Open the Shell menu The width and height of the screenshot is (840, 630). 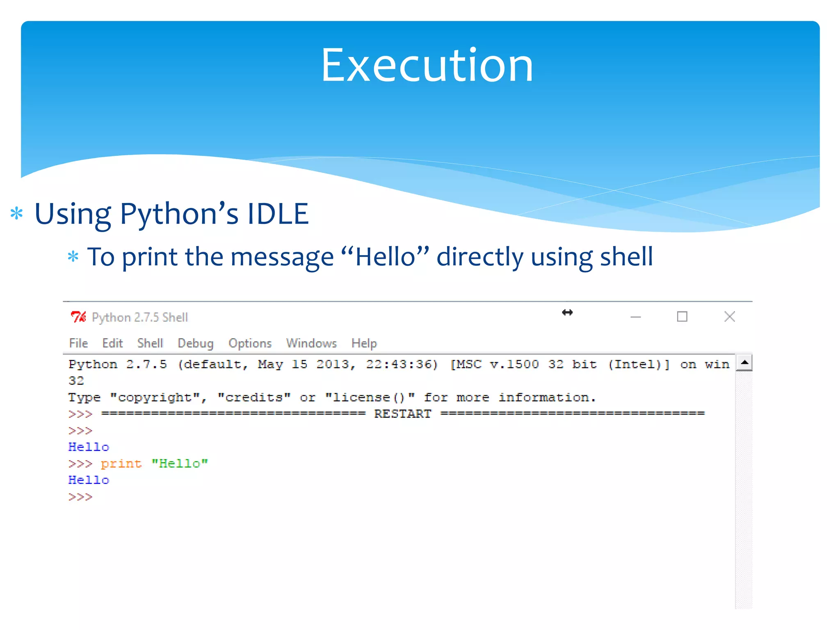click(150, 343)
